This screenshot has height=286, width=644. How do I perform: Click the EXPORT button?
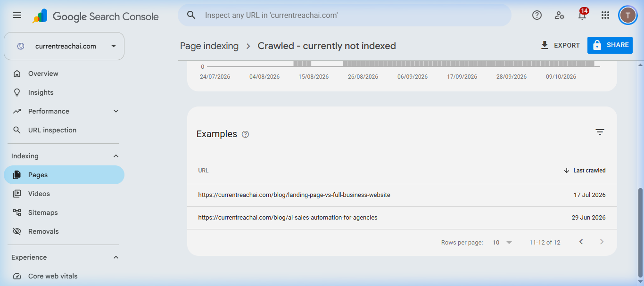click(x=560, y=45)
